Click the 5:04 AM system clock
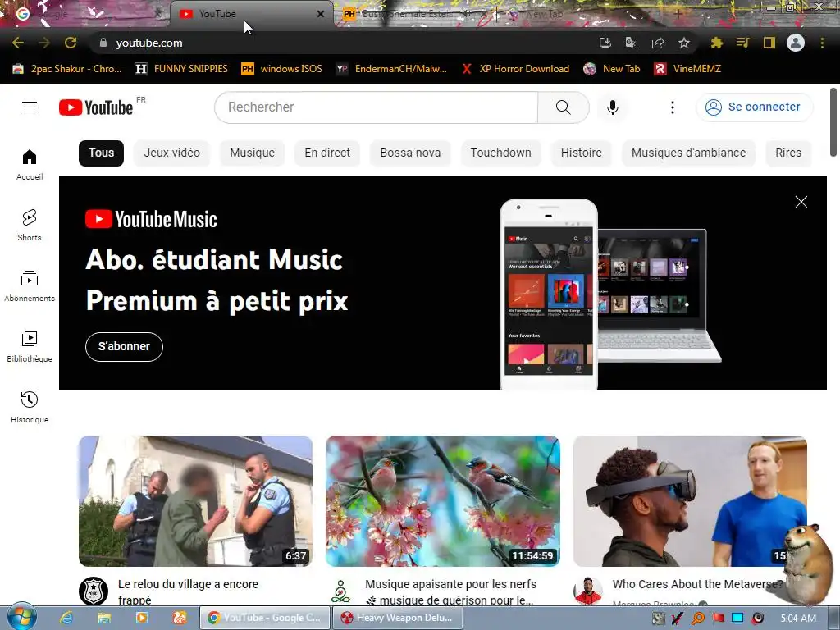This screenshot has height=630, width=840. (798, 619)
